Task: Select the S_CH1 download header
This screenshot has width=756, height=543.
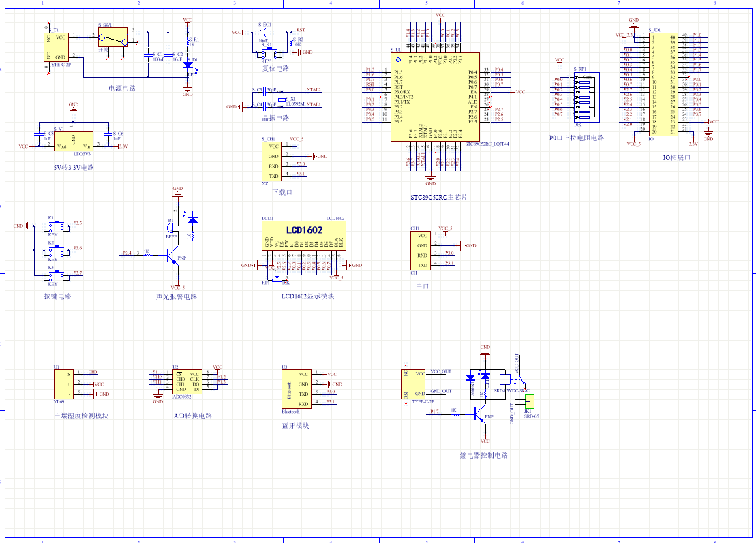Action: coord(271,161)
